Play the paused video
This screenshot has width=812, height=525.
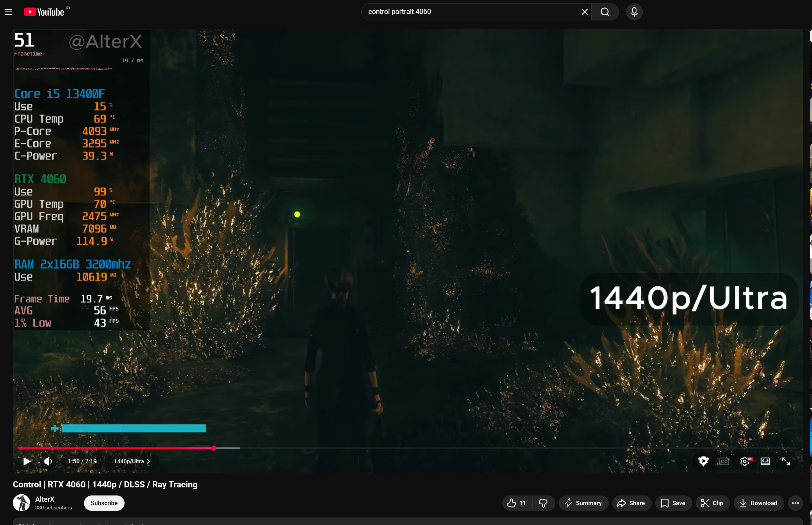coord(27,461)
